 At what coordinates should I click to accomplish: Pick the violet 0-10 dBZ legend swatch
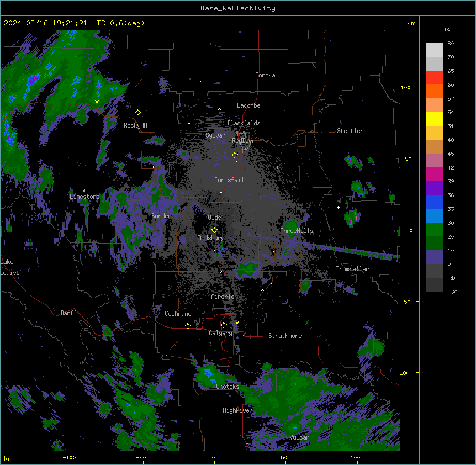434,257
